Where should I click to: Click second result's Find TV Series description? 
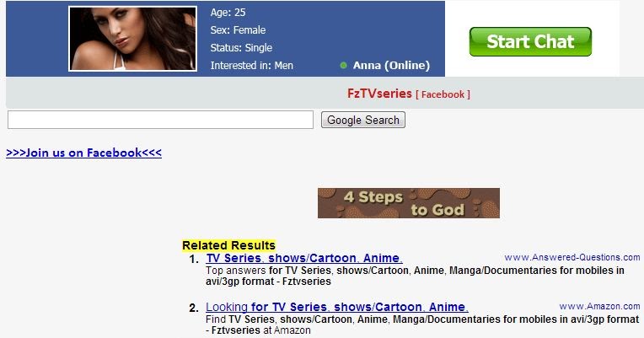point(422,325)
